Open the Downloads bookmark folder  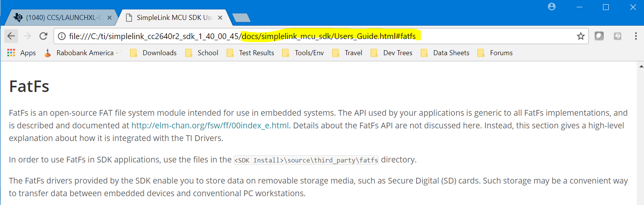[154, 53]
